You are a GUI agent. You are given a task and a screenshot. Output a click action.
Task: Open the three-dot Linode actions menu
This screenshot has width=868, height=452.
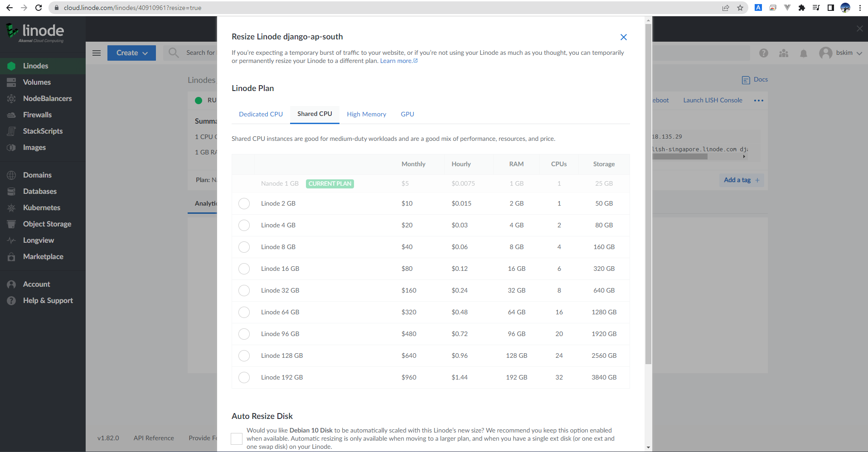click(759, 101)
